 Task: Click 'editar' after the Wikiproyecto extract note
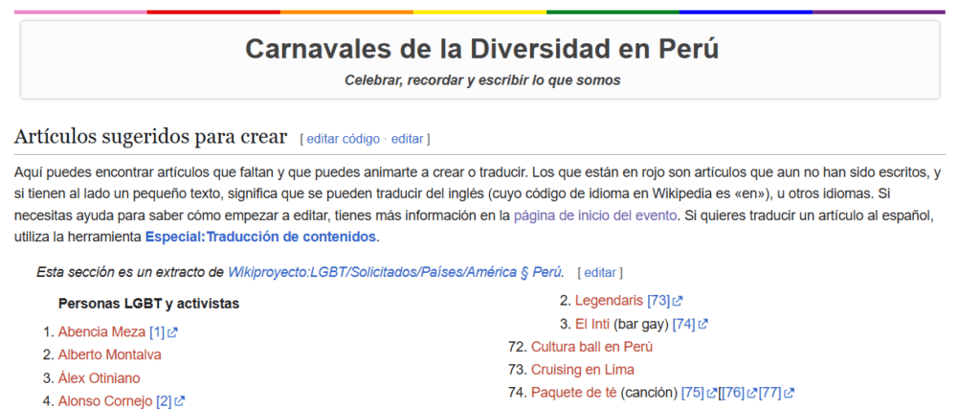point(600,272)
